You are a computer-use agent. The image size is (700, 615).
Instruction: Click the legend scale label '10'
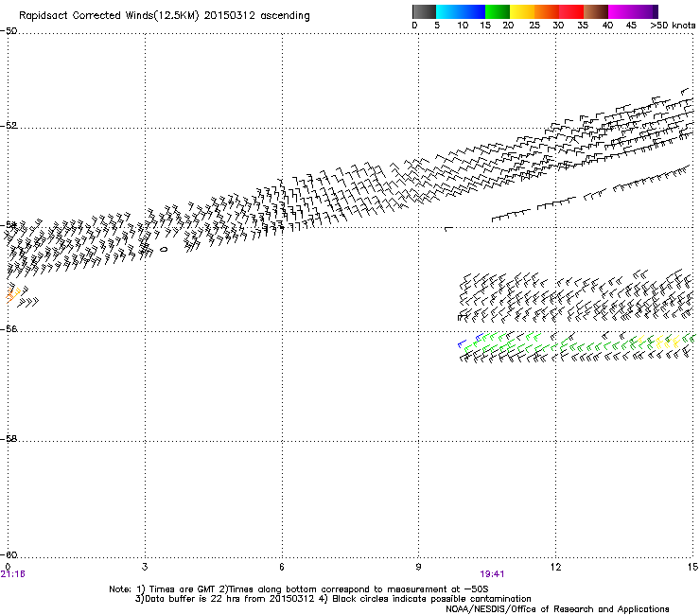[x=463, y=26]
